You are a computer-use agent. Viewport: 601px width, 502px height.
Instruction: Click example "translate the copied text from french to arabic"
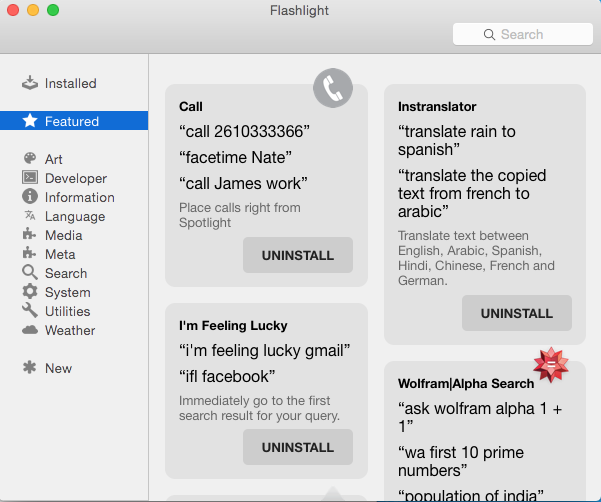click(472, 193)
